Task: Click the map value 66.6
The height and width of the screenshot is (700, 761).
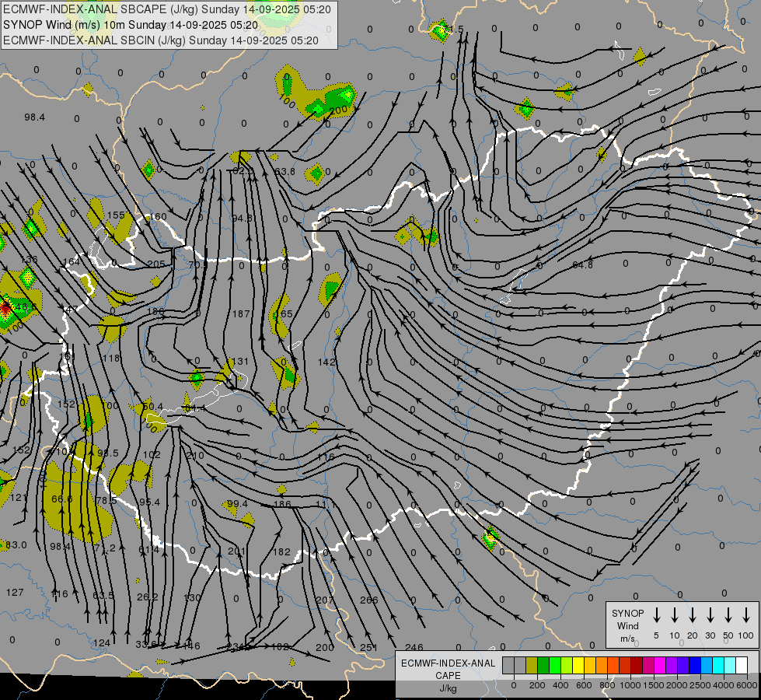Action: pos(61,499)
